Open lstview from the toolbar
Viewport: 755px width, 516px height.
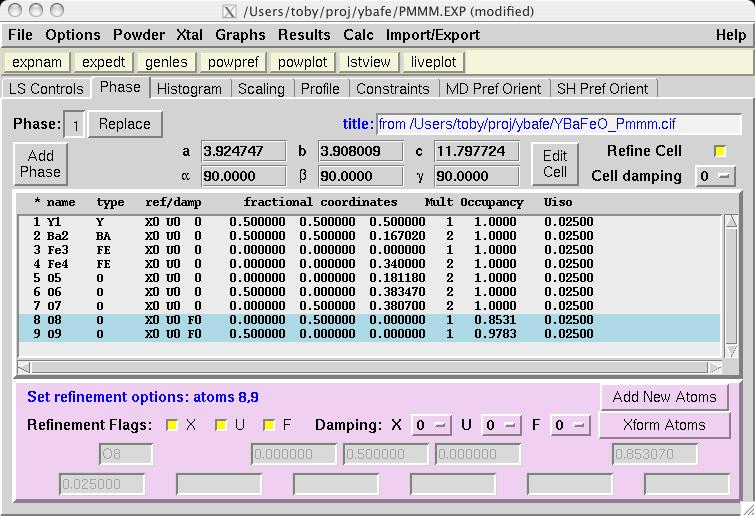click(368, 62)
